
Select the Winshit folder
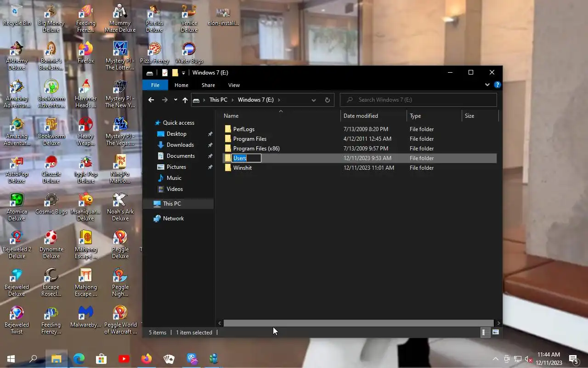tap(360, 168)
